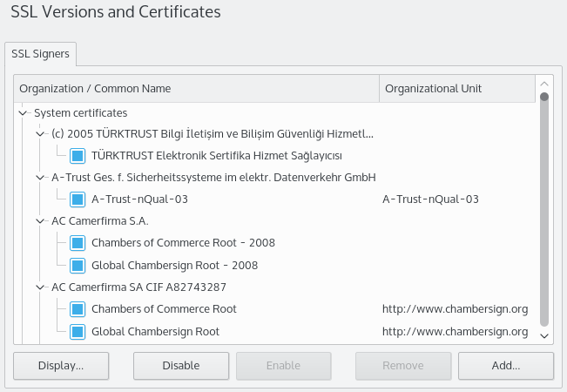The image size is (567, 392).
Task: Click the Add... button
Action: point(505,366)
